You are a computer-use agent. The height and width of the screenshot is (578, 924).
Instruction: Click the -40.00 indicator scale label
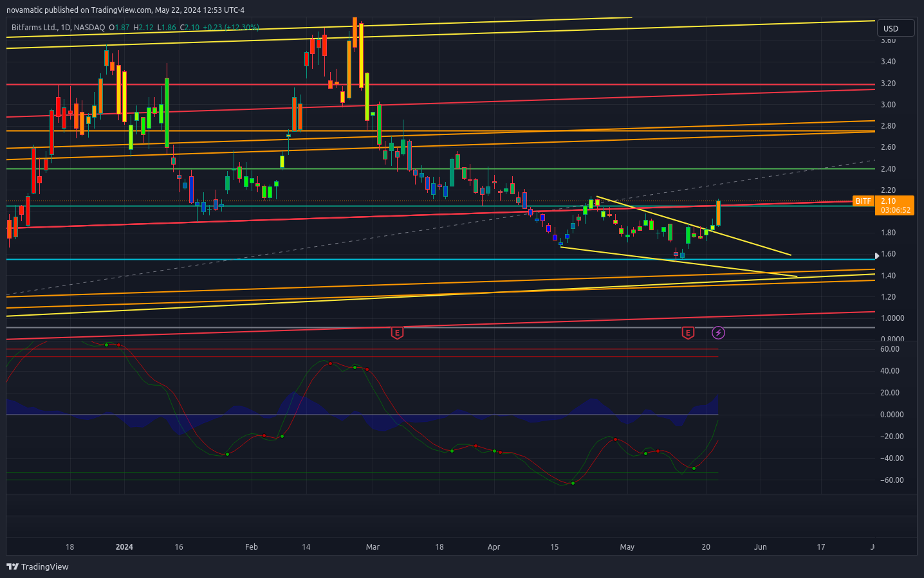tap(892, 458)
